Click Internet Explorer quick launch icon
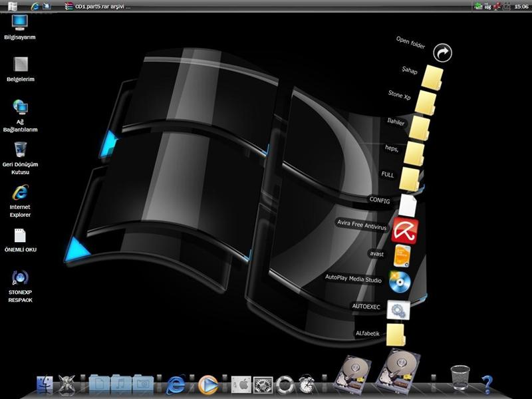The image size is (532, 399). coord(35,6)
